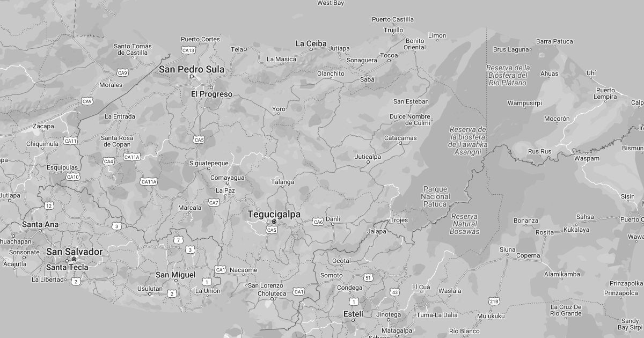
Task: Click the Zacapa label
Action: click(43, 126)
